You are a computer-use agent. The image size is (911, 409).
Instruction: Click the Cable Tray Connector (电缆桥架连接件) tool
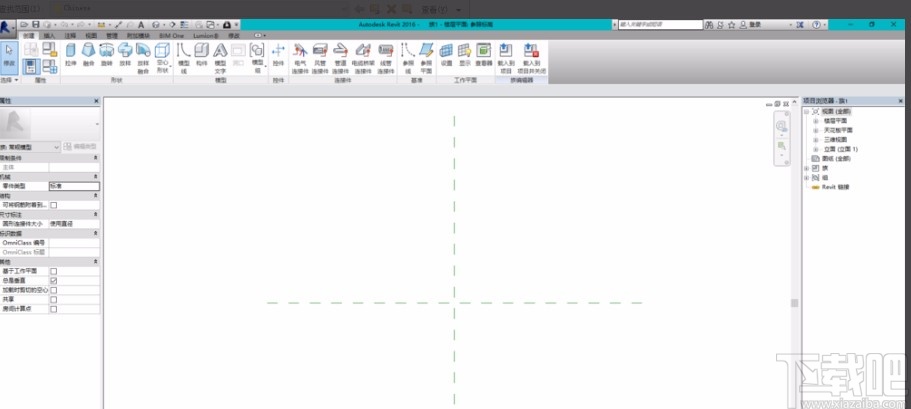tap(363, 58)
